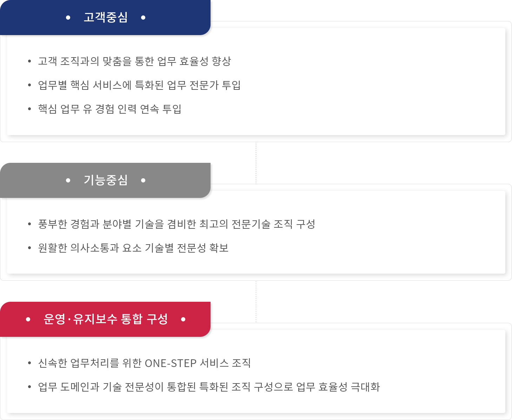The image size is (512, 420).
Task: Click line 업무 도메인과 기술 전문성이 통합된
Action: [x=209, y=387]
